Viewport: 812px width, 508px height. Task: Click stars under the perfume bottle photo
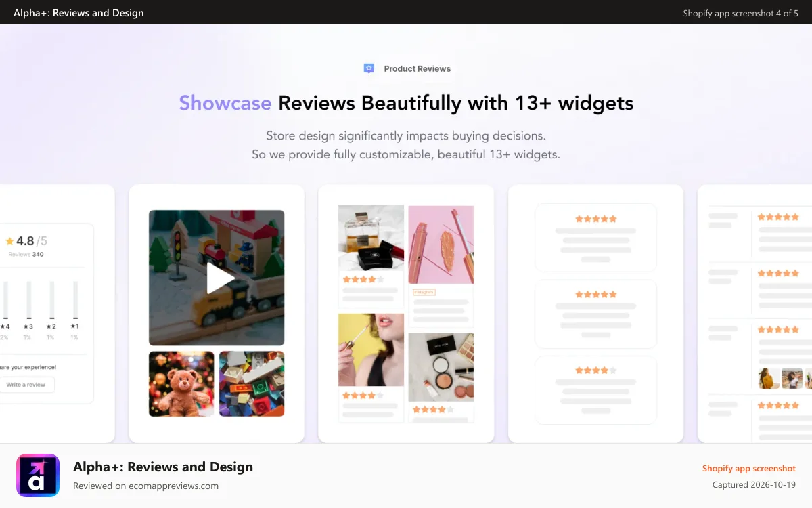click(363, 279)
